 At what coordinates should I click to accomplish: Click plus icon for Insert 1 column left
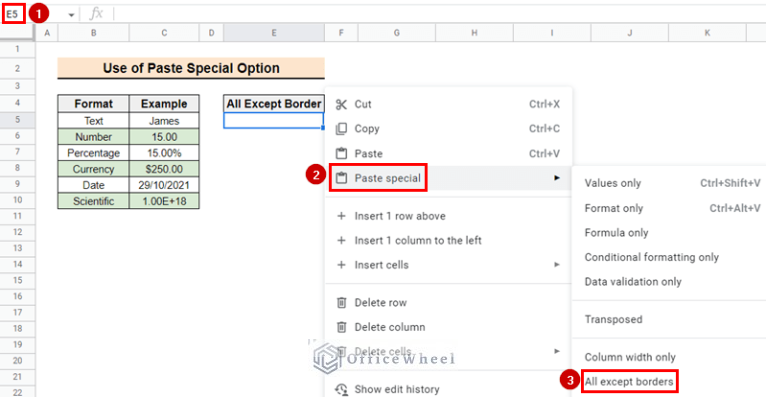point(341,240)
